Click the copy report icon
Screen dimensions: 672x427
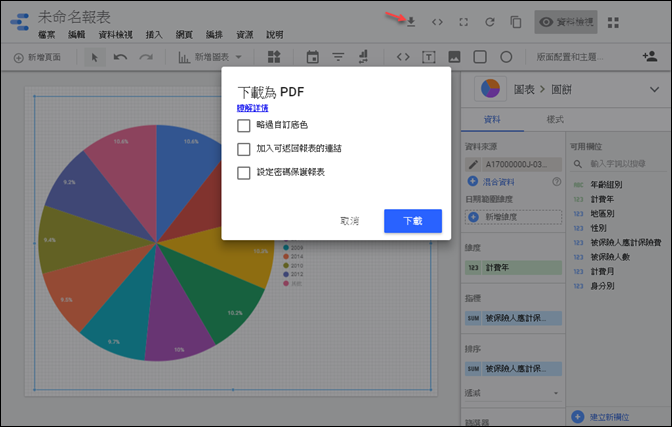[x=516, y=22]
